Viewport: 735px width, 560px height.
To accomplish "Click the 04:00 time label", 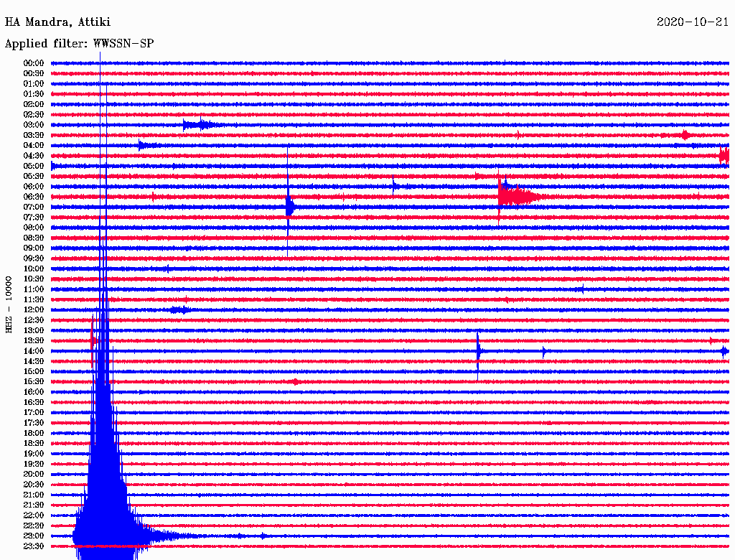I will pos(34,146).
